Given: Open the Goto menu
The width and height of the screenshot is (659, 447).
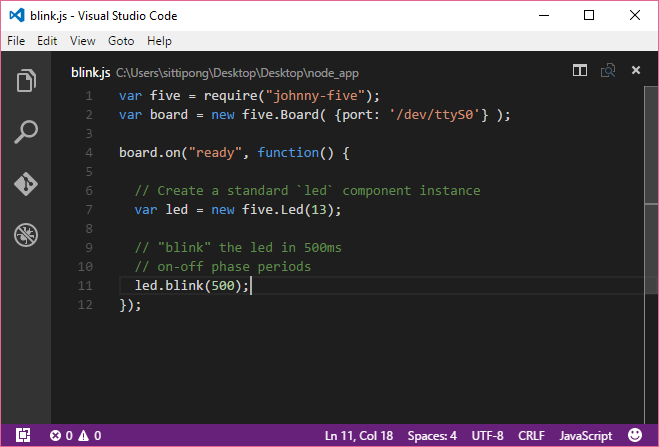Looking at the screenshot, I should 121,41.
